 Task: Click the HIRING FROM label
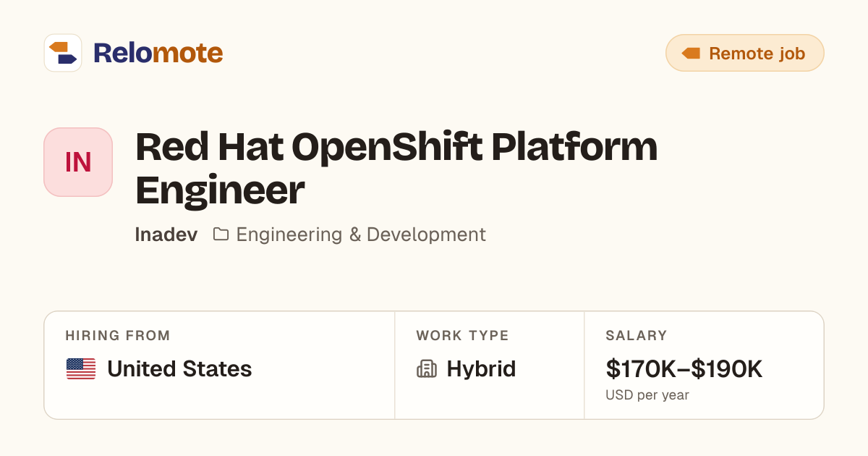click(118, 336)
